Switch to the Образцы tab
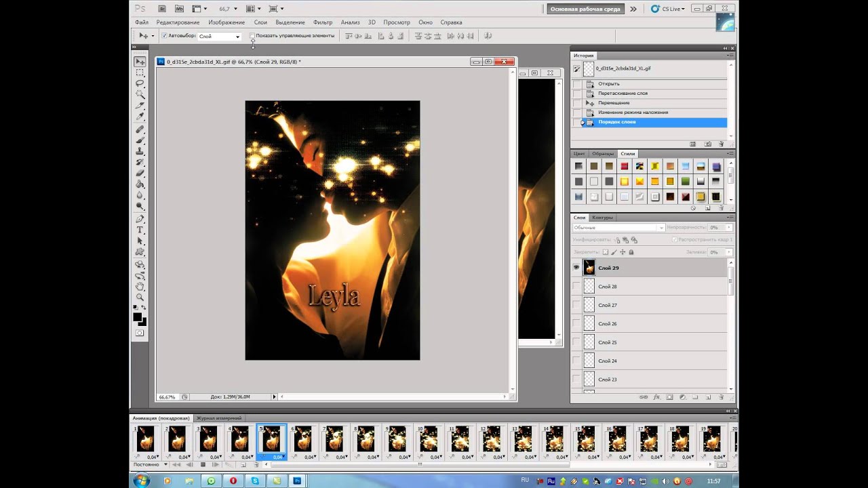Screen dimensions: 868x488 coord(603,154)
